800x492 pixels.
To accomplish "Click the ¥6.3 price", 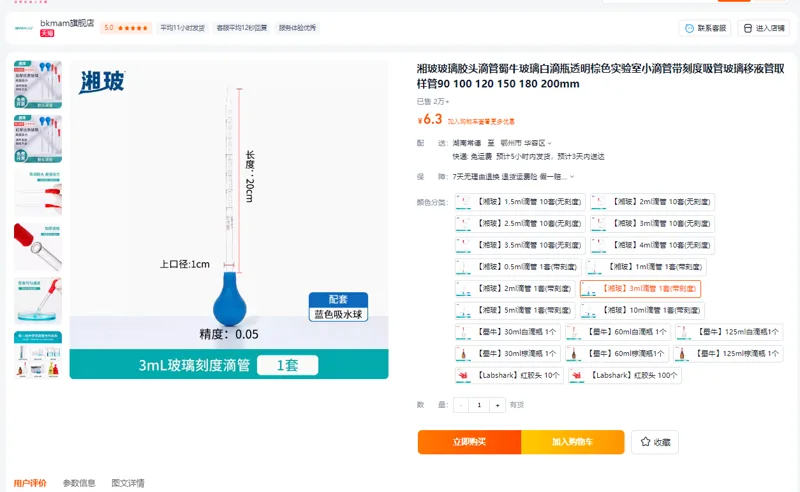I will (430, 119).
